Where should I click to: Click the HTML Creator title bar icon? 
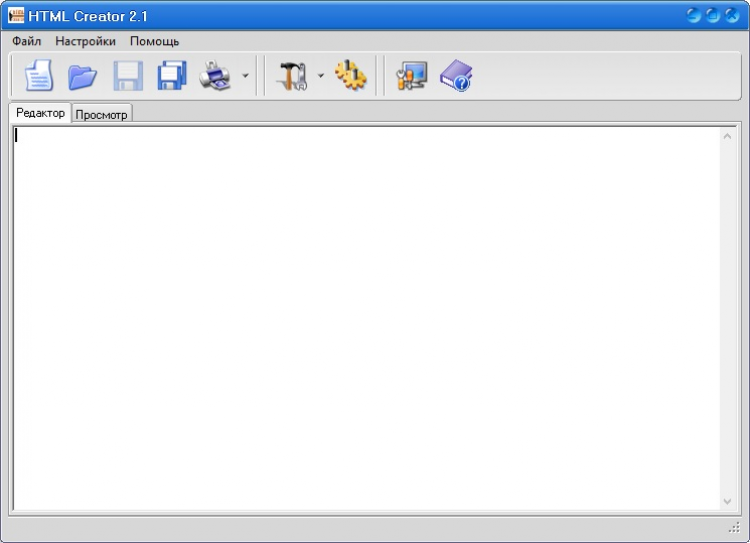coord(16,16)
